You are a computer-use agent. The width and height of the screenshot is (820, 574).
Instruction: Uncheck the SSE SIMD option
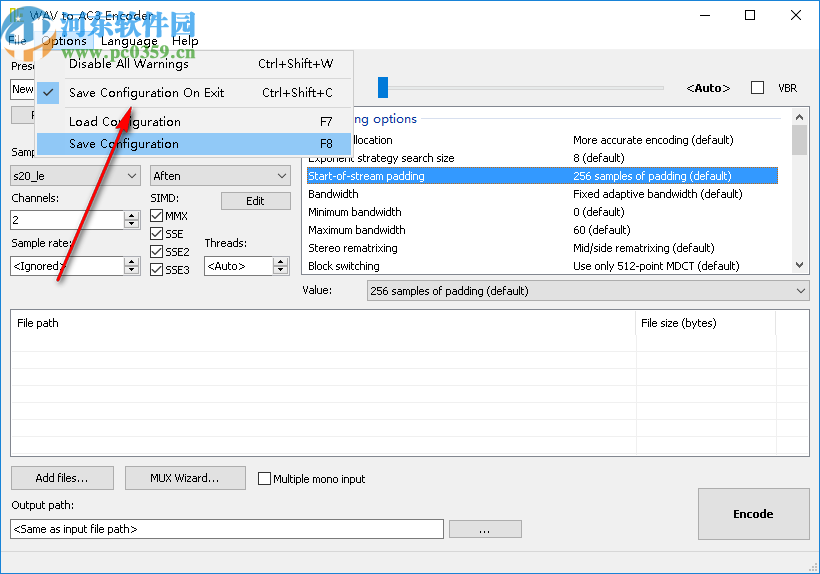tap(156, 234)
